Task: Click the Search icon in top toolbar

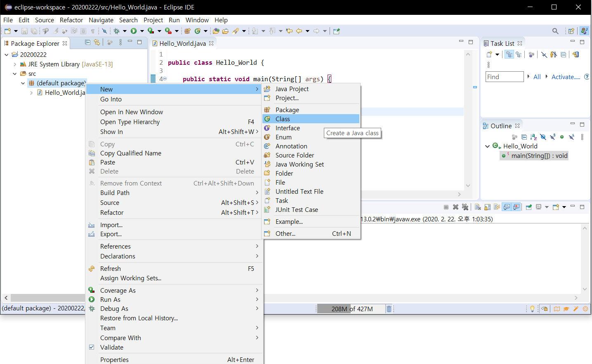Action: pos(555,31)
